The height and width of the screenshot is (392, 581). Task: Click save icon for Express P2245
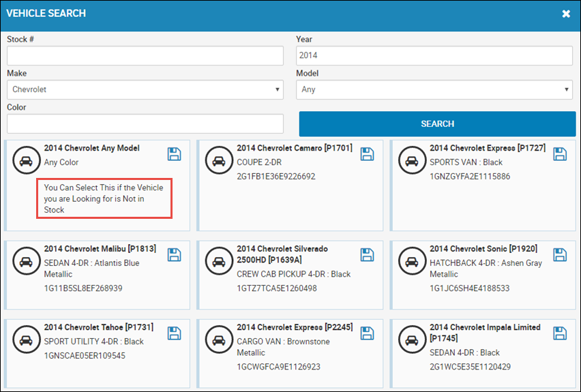[367, 333]
